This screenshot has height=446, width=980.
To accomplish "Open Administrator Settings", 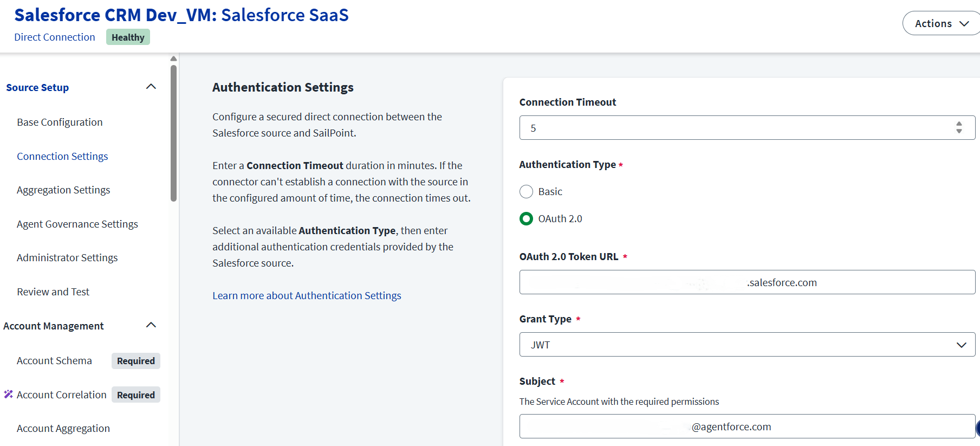I will [67, 257].
